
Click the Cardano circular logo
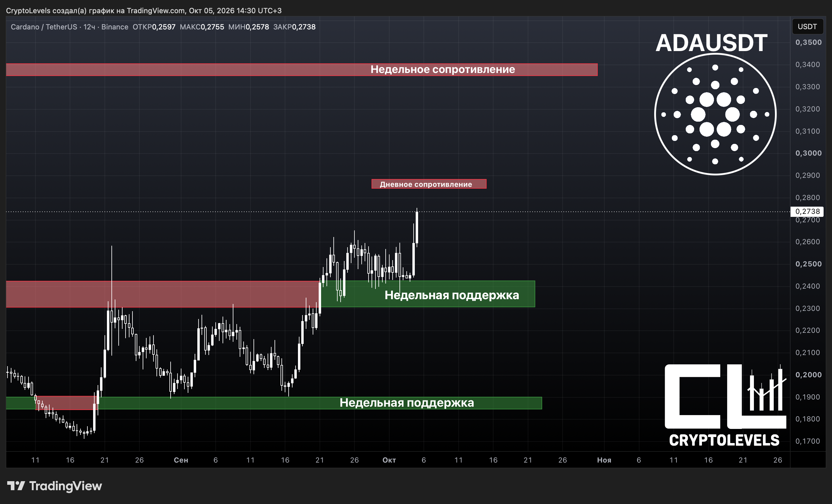tap(715, 114)
